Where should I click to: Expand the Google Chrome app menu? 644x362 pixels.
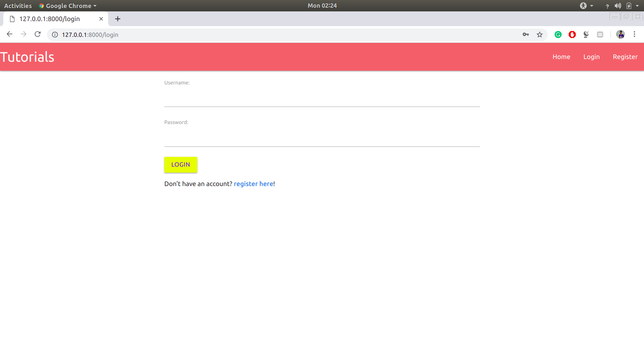coord(68,6)
